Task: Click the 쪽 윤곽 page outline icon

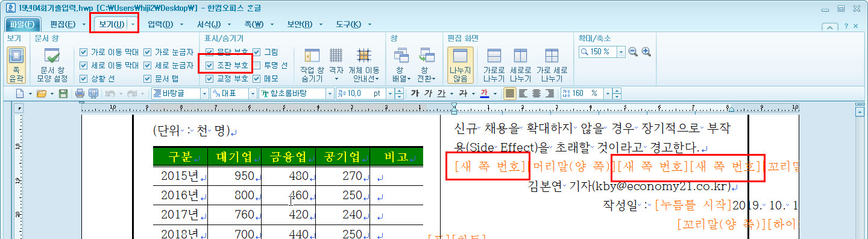Action: (x=16, y=65)
